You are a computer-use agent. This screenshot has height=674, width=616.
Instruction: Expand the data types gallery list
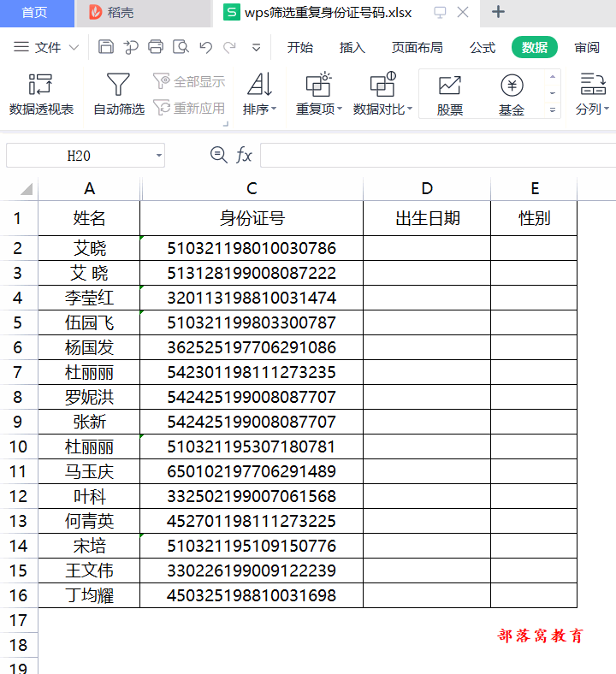click(x=553, y=110)
